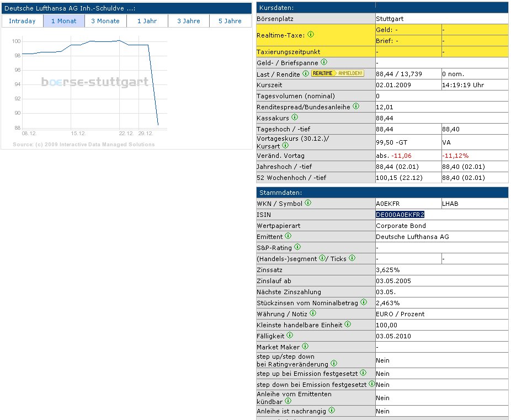Click Wertpapierart value Corporate Bond
The image size is (511, 420).
(x=401, y=226)
